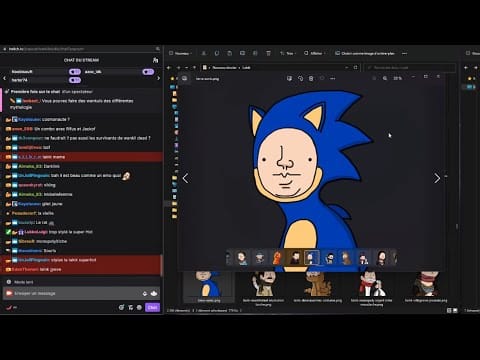Click the edit image icon in Photos viewer

(x=289, y=78)
